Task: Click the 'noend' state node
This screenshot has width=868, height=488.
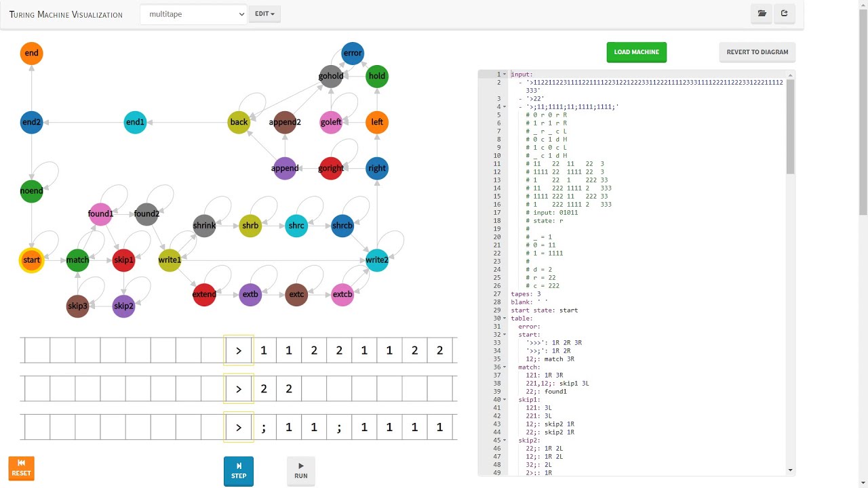Action: click(32, 191)
